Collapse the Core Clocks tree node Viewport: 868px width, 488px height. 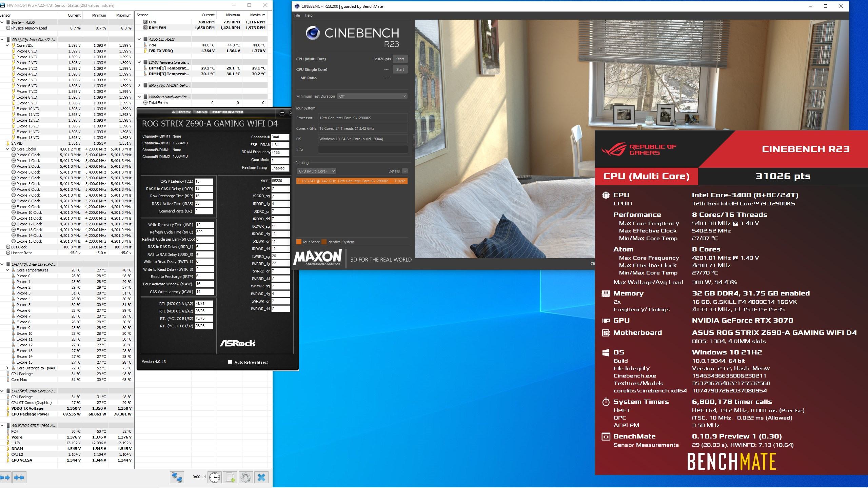tap(7, 149)
